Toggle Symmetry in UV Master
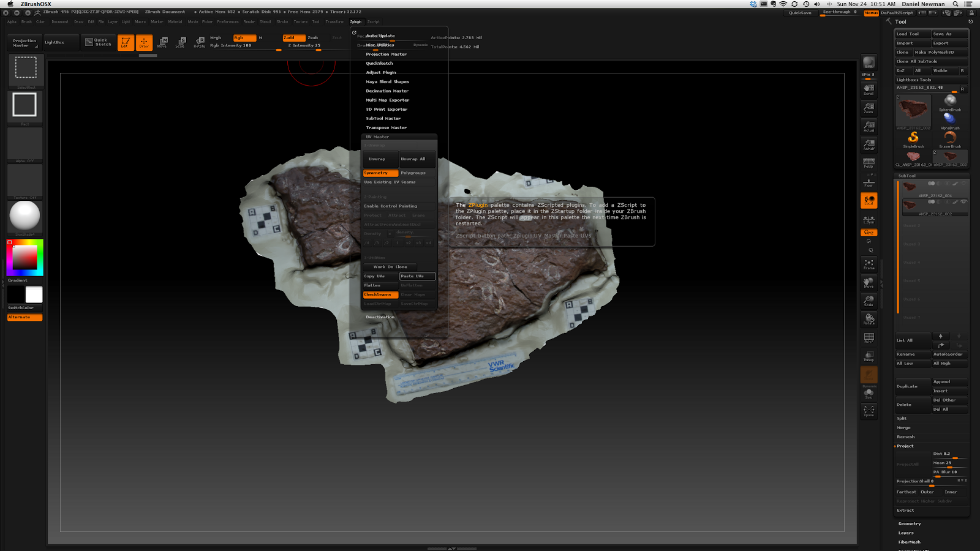This screenshot has width=980, height=551. tap(380, 173)
